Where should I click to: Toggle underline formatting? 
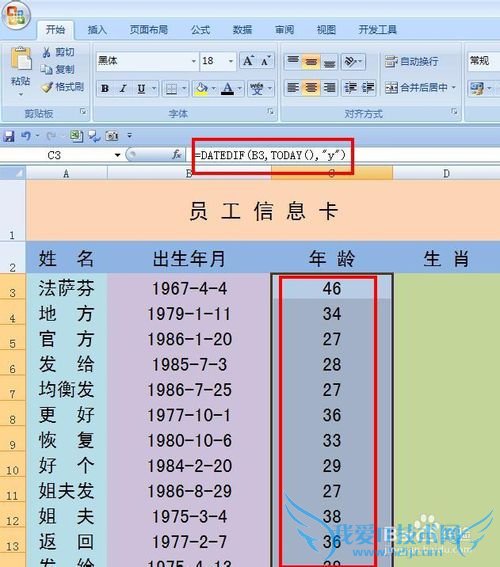pyautogui.click(x=141, y=88)
